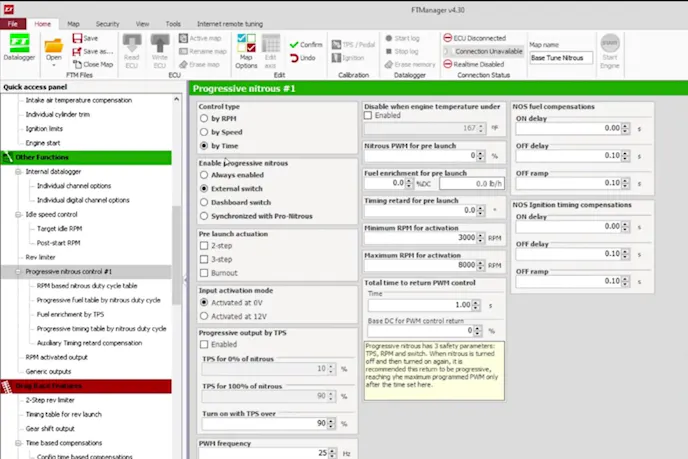Open the Rev limiter tree entry
This screenshot has width=688, height=459.
tap(41, 257)
